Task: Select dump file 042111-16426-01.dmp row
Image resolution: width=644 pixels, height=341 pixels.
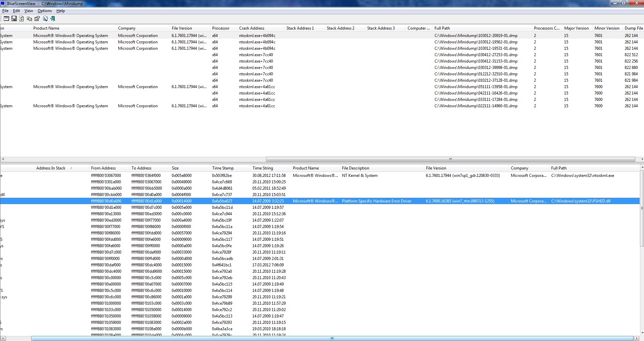Action: [322, 93]
